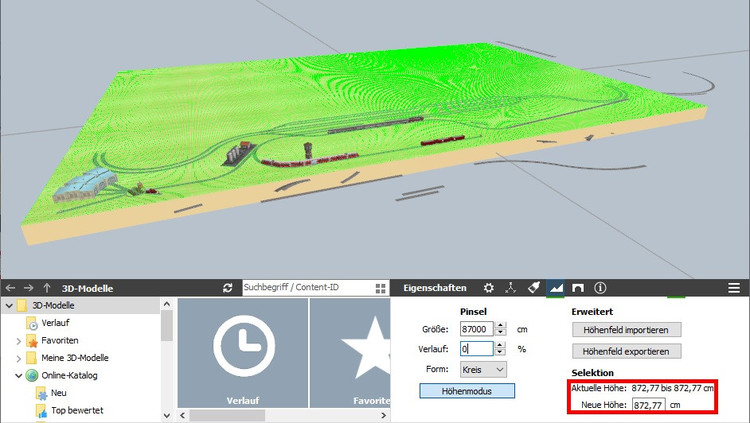
Task: Select Meine 3D-Modelle in the tree
Action: coord(70,358)
